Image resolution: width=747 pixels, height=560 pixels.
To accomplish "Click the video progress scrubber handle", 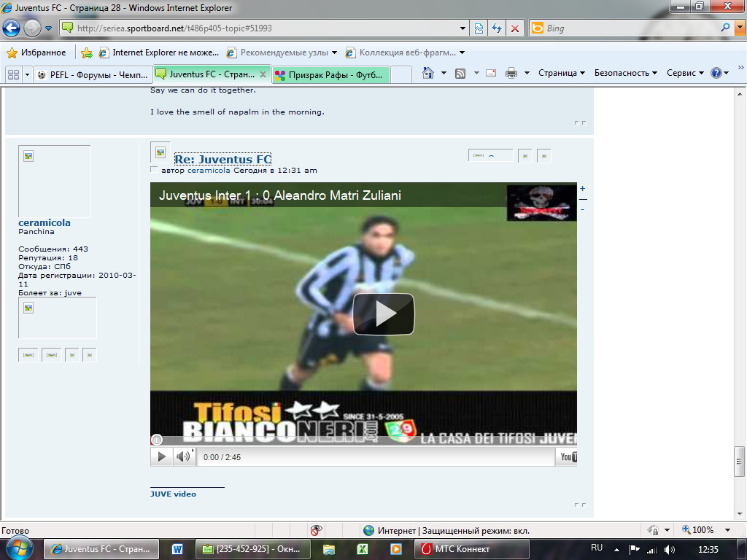I will pos(157,440).
